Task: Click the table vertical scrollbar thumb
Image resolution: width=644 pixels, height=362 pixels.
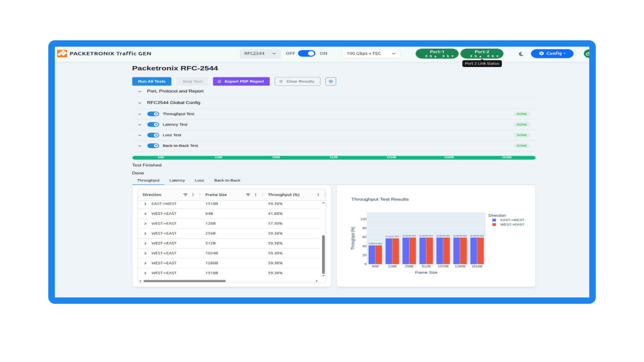Action: tap(323, 255)
